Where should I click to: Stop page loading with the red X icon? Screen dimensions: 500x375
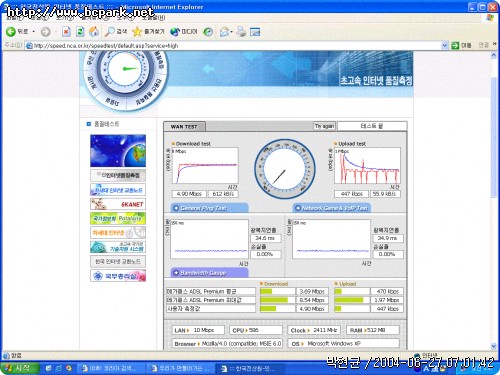pos(66,32)
